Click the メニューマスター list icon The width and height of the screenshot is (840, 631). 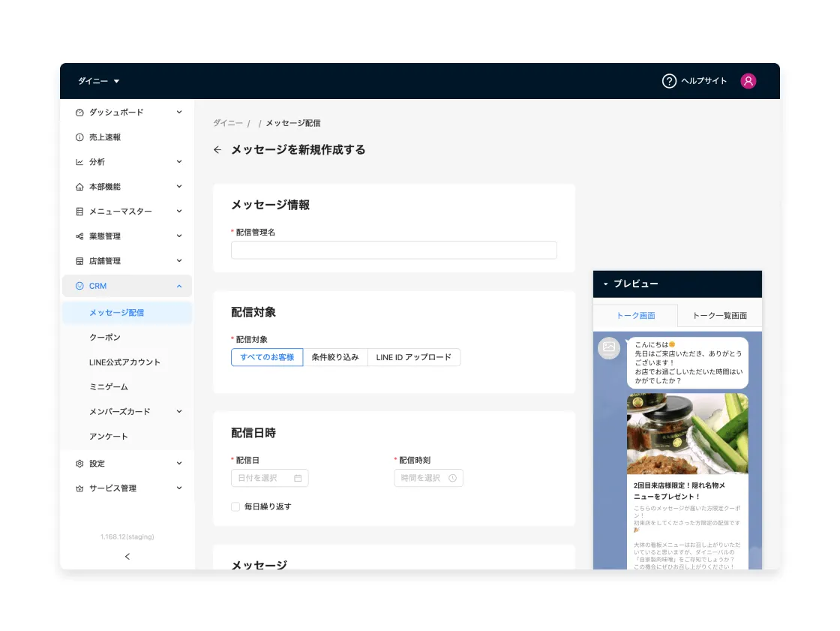point(80,211)
